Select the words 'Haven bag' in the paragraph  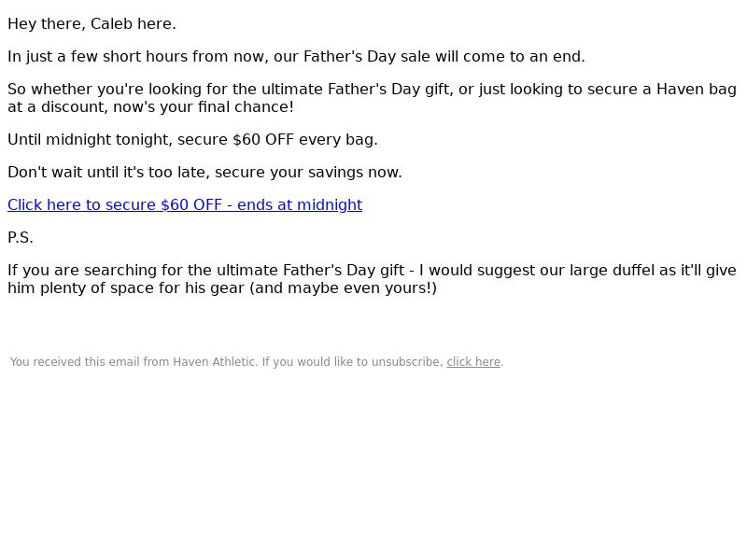pos(697,89)
